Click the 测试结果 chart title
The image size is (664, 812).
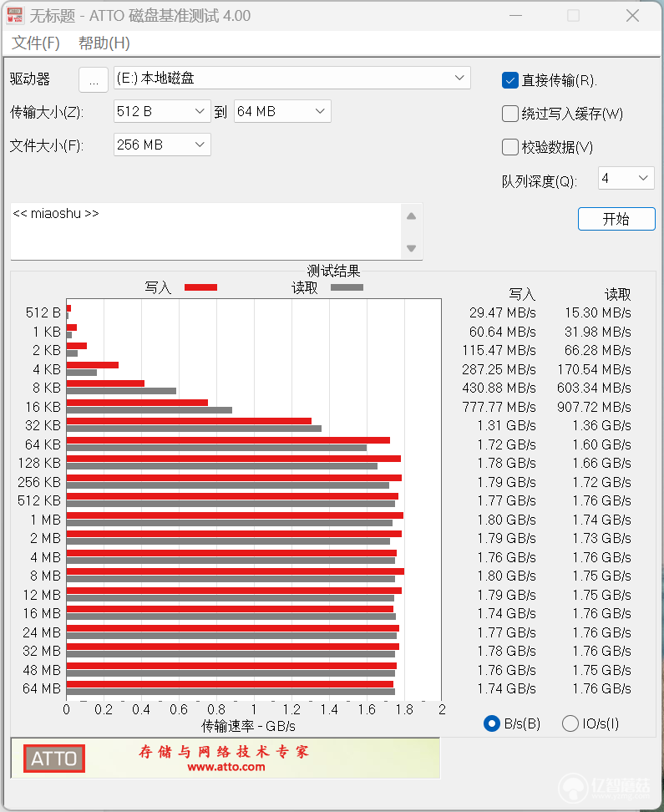click(333, 271)
